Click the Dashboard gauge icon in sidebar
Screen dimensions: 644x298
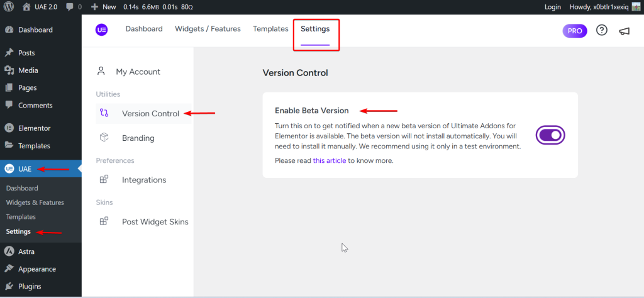click(x=9, y=30)
